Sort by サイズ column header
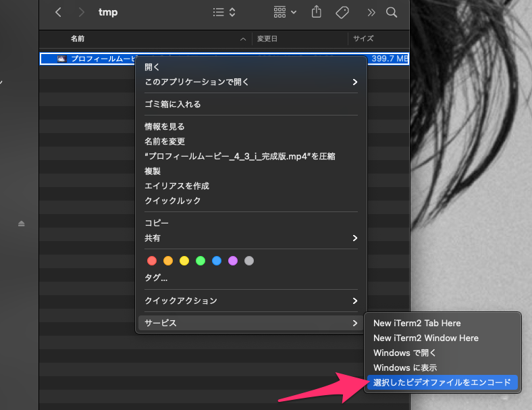 pyautogui.click(x=363, y=39)
